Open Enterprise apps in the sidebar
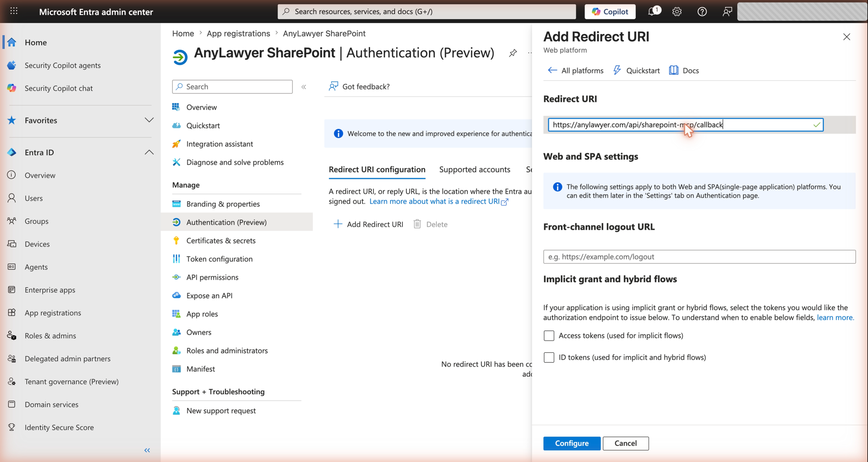The image size is (868, 462). click(50, 290)
